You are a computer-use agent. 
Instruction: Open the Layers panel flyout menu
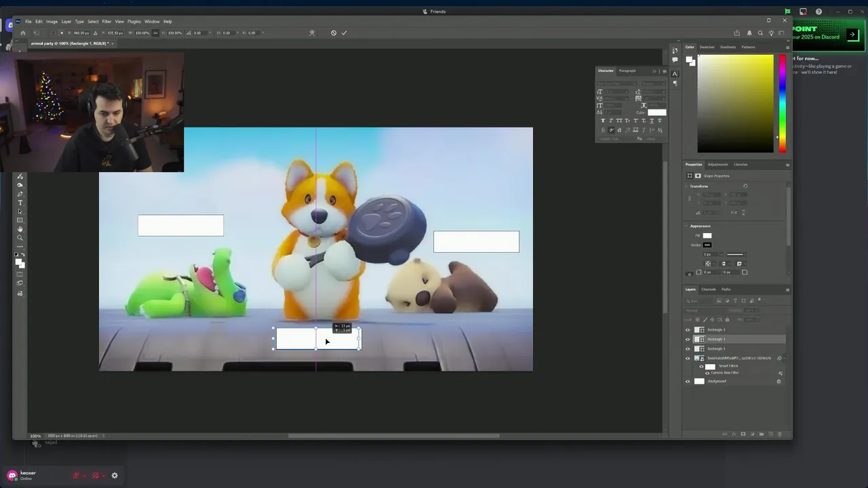787,289
